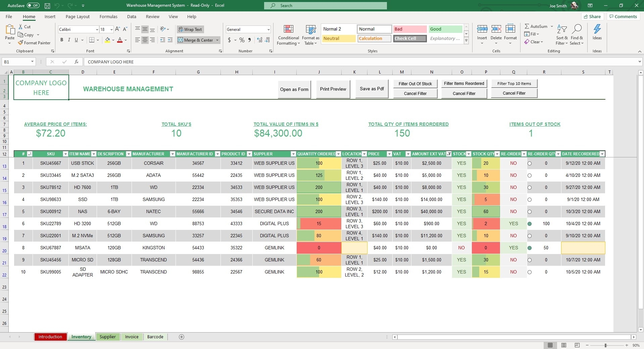Click the Filter Out Of Stock button
This screenshot has width=644, height=349.
(415, 84)
